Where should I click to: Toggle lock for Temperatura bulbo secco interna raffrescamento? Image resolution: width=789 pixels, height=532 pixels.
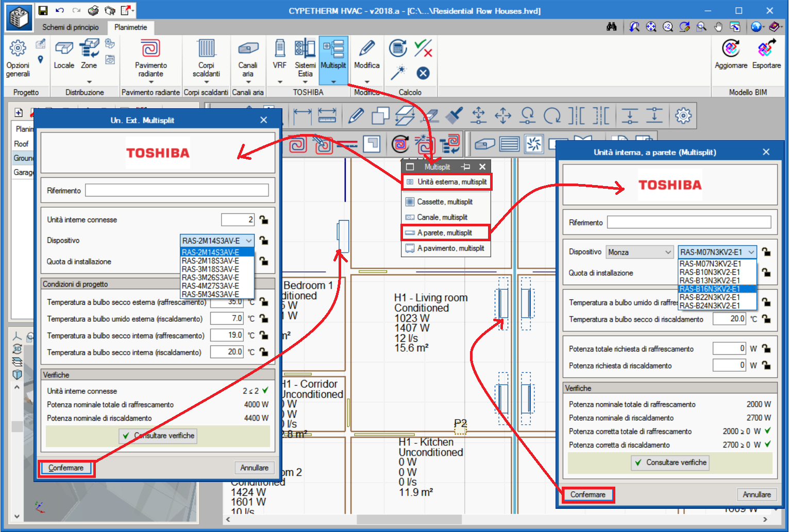pyautogui.click(x=263, y=335)
